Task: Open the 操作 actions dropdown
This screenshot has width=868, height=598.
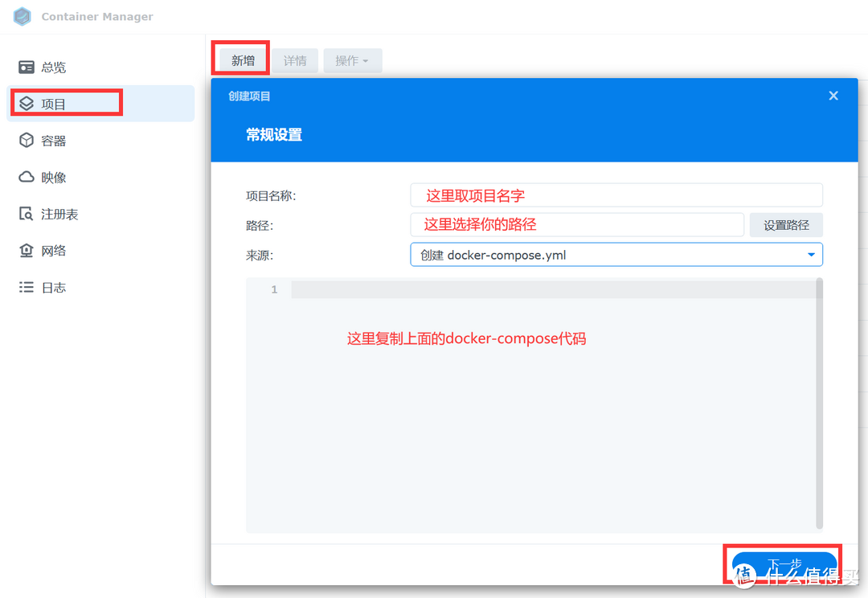Action: click(x=352, y=60)
